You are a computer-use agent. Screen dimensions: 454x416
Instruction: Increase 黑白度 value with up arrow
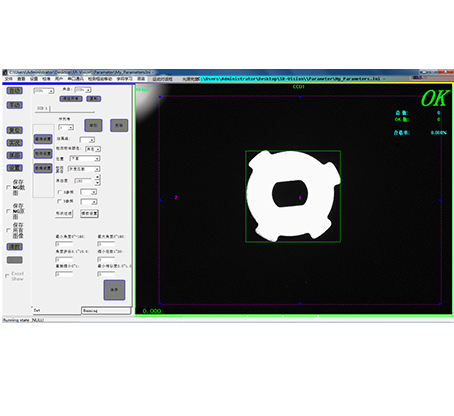click(97, 177)
